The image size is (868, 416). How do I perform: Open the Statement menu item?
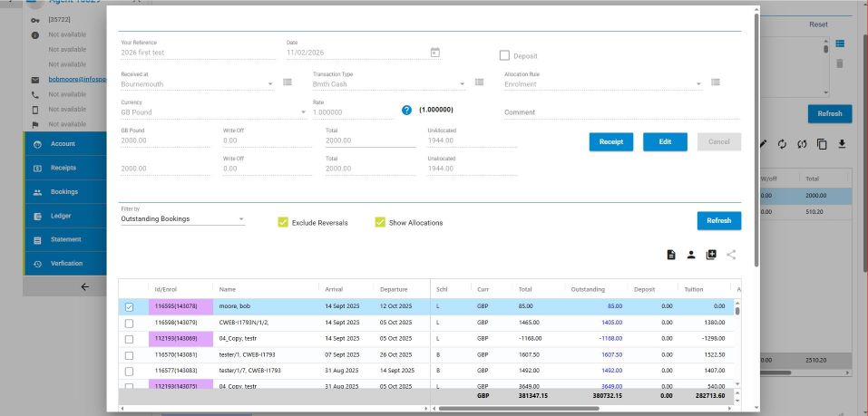click(64, 239)
